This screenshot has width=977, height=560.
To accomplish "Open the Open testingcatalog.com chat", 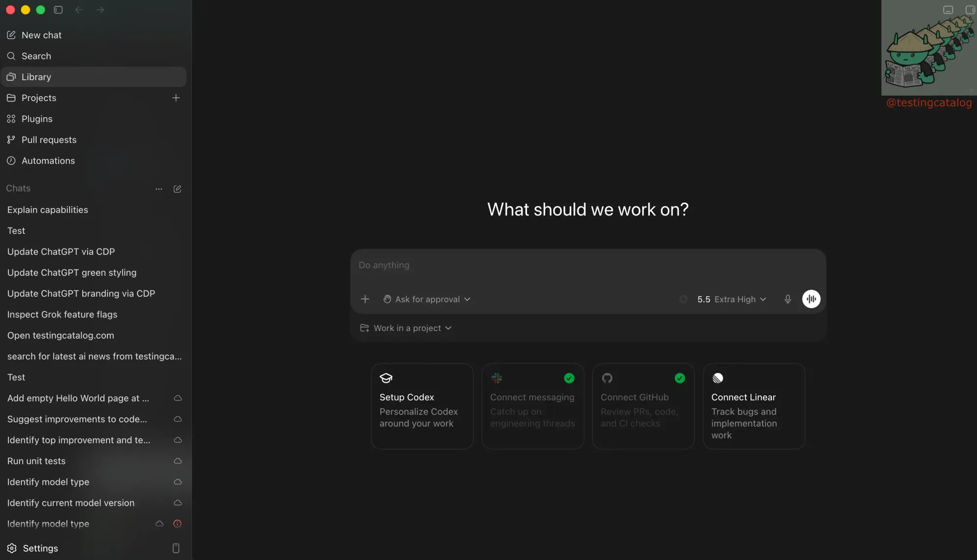I will 93,336.
